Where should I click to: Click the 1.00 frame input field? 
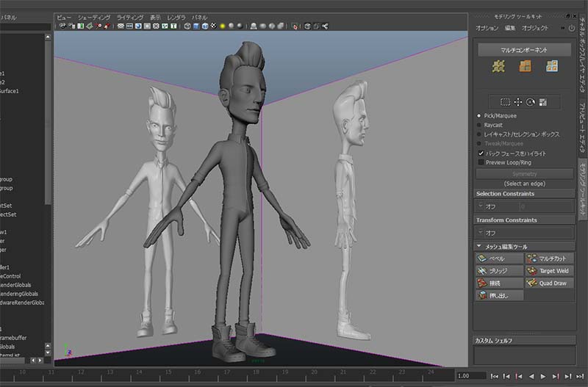click(470, 376)
